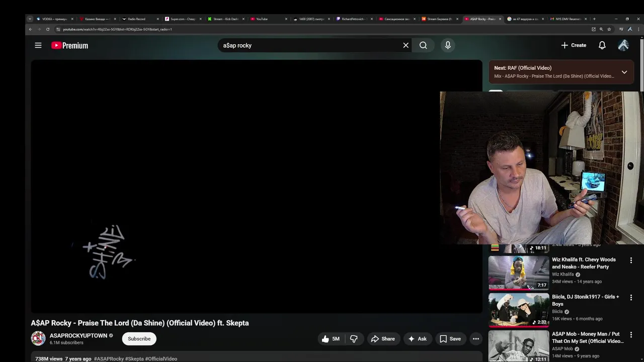Expand the Next: RAF mix playlist chevron
644x362 pixels.
624,72
